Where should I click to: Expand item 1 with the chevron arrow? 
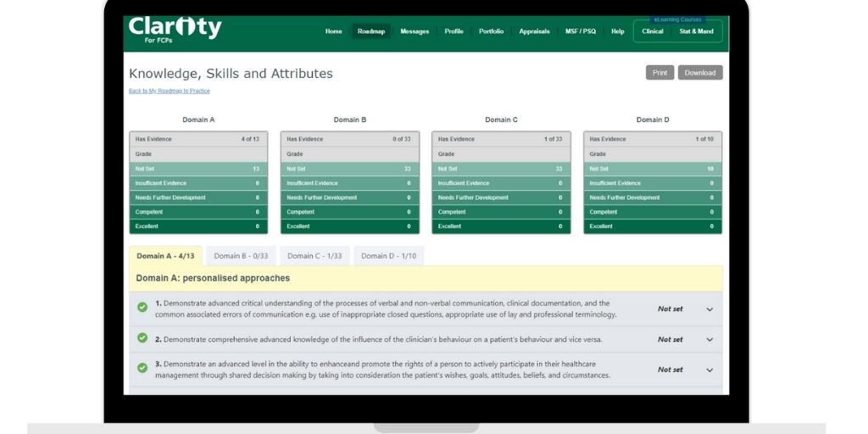coord(709,309)
